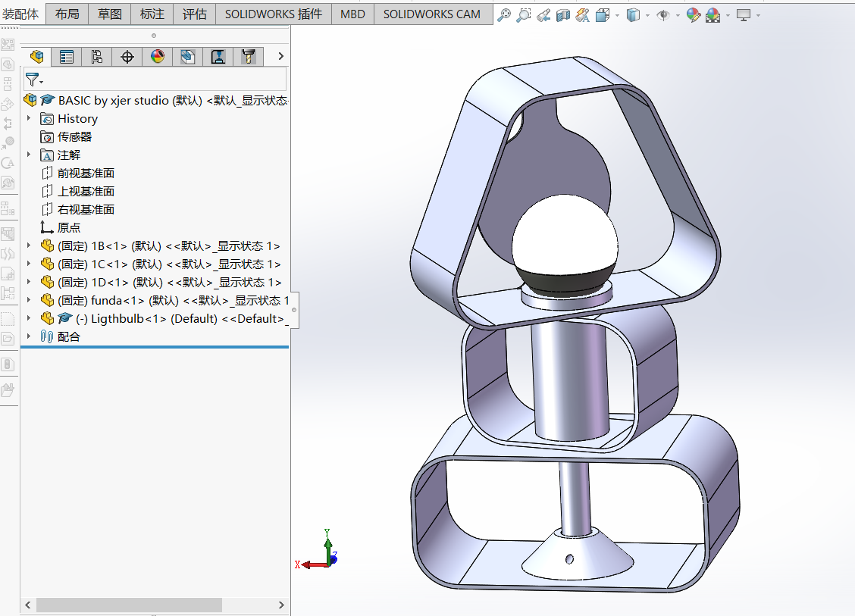Select the (固定) funda<1> component
Image resolution: width=855 pixels, height=616 pixels.
pyautogui.click(x=164, y=300)
